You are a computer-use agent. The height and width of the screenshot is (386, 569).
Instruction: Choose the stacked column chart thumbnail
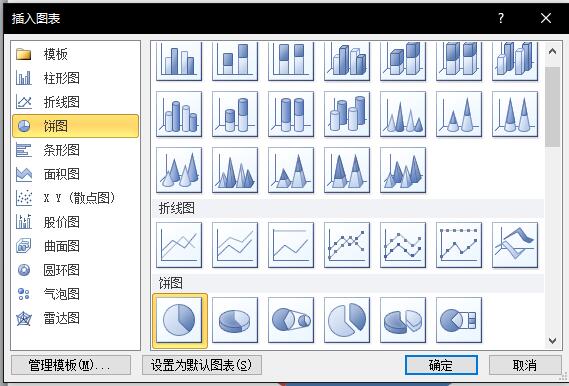[x=235, y=61]
